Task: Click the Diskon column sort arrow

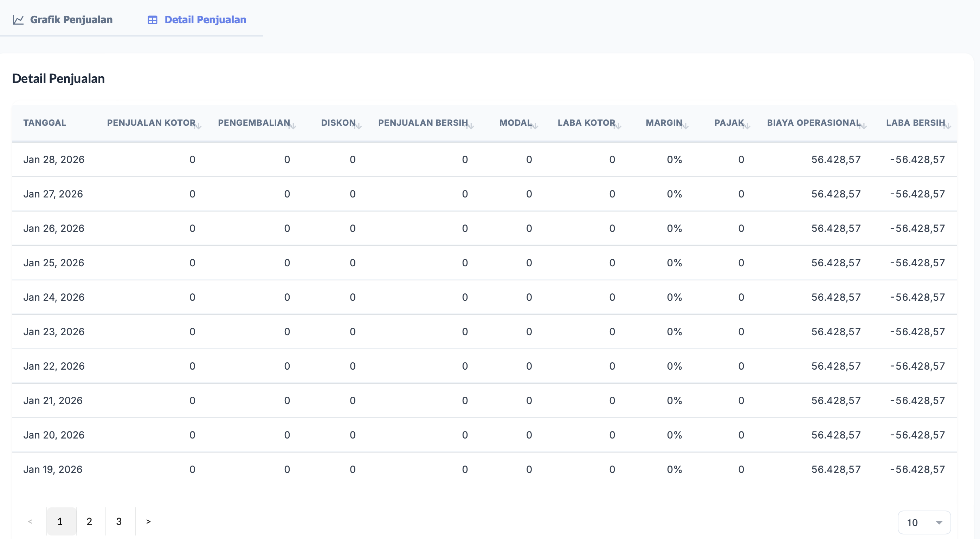Action: pos(358,126)
